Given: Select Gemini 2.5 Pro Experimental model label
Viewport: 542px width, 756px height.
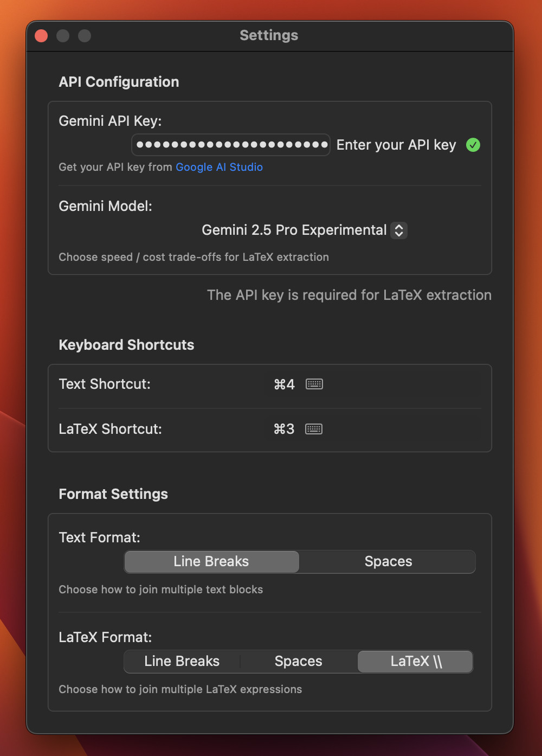Looking at the screenshot, I should pyautogui.click(x=294, y=230).
